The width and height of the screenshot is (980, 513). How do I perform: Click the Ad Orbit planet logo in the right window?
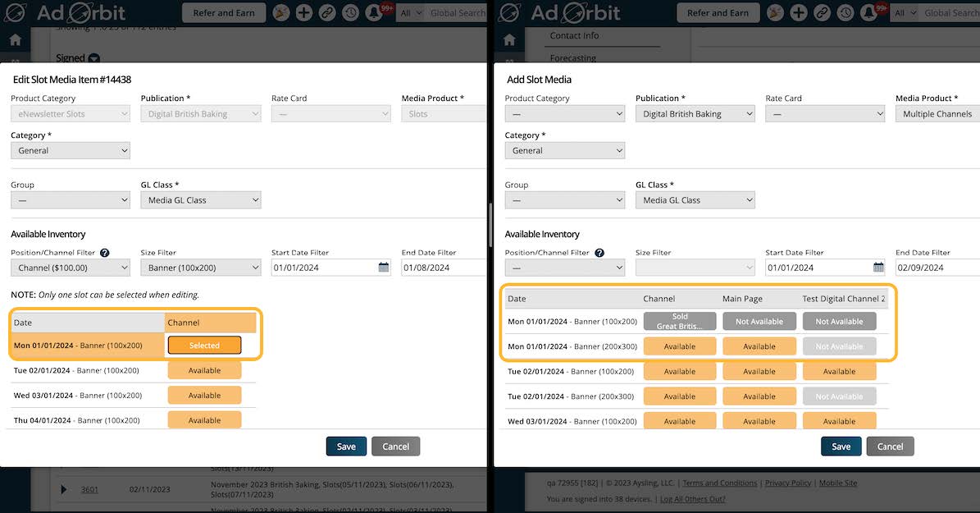(x=509, y=12)
